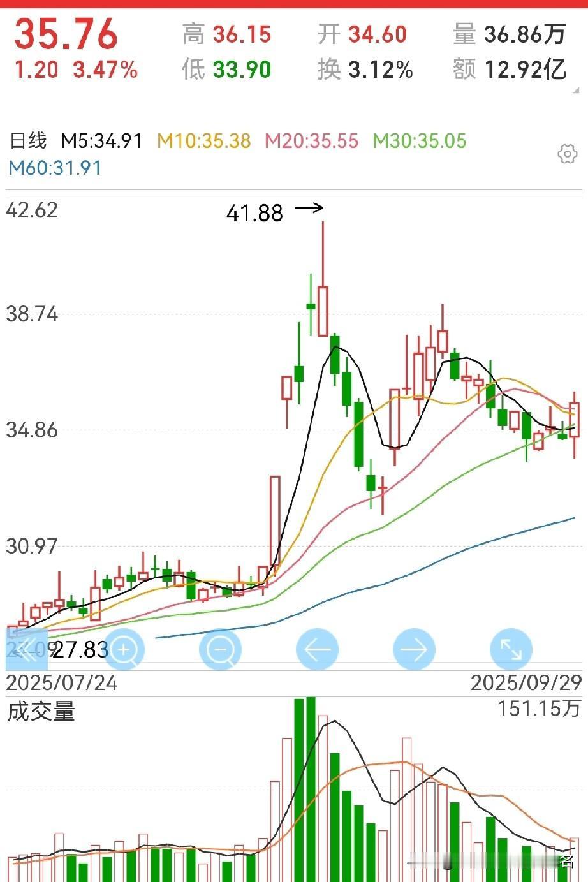Tap the volume value 36.86万
This screenshot has width=588, height=882.
(x=525, y=34)
